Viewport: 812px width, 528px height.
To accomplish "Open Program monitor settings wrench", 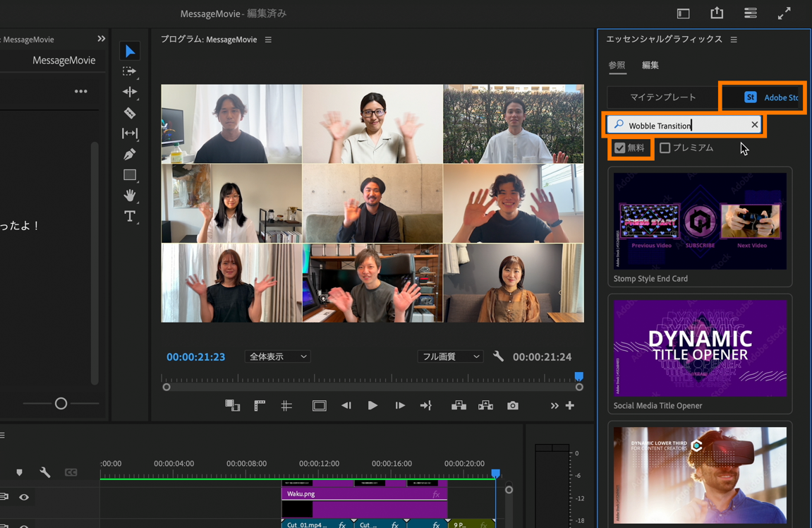I will point(498,356).
